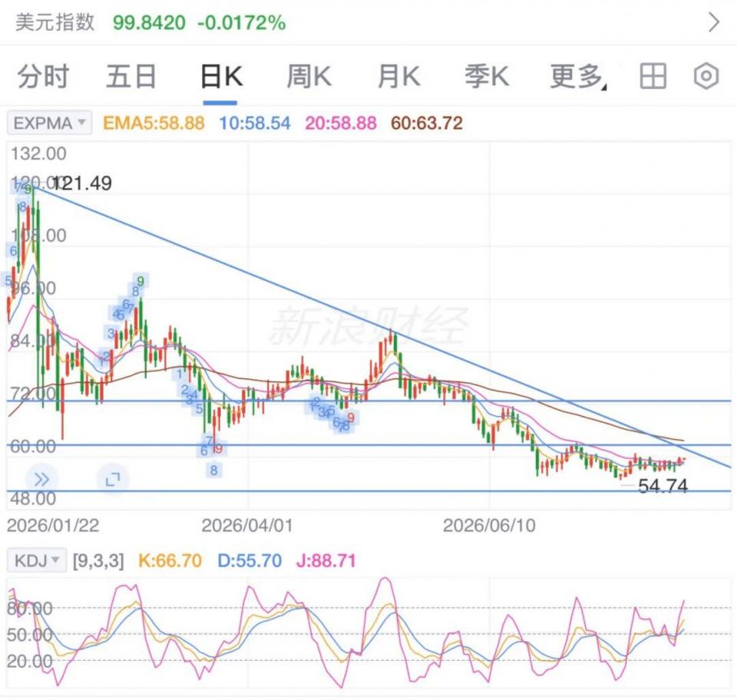Tap the 121.49 high price label
Screen dimensions: 737x700
[x=83, y=183]
